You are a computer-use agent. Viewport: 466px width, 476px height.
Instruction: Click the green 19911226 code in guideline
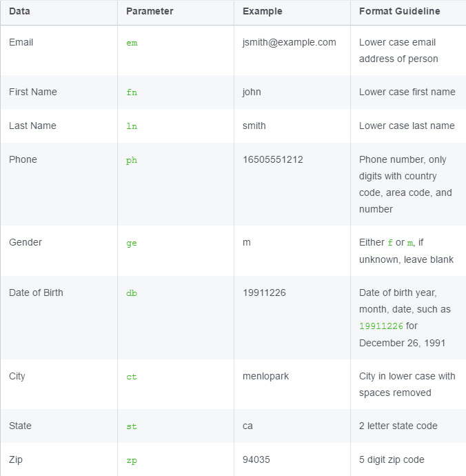(x=381, y=326)
